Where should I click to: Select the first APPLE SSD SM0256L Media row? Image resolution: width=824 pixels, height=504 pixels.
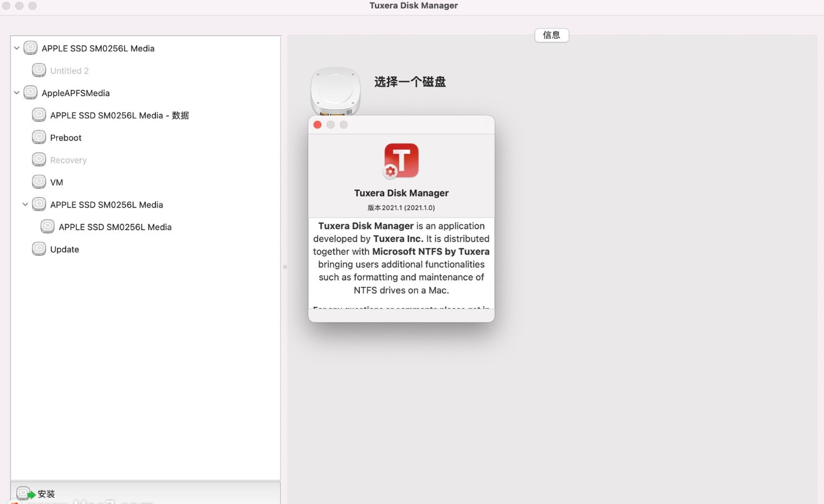tap(98, 48)
